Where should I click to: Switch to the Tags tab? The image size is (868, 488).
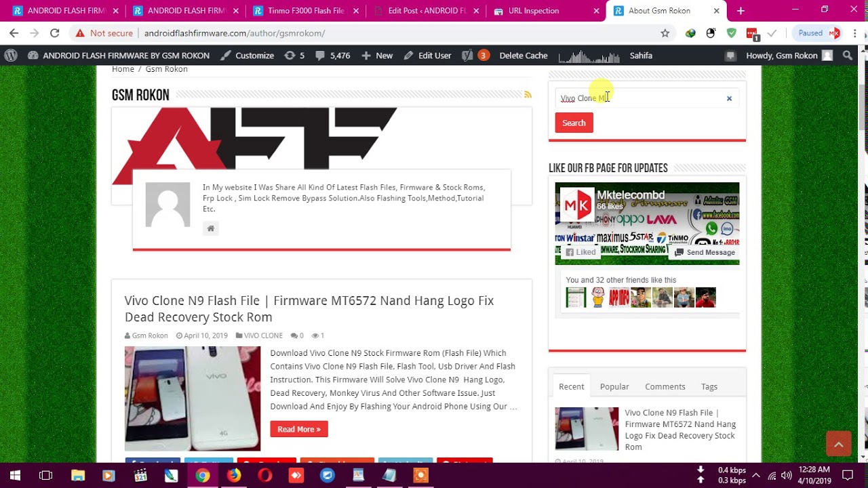[709, 386]
